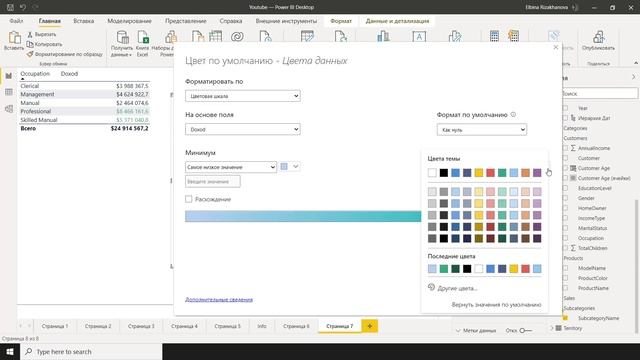Open the Дополнительные сведения link
The width and height of the screenshot is (640, 360).
[x=219, y=300]
